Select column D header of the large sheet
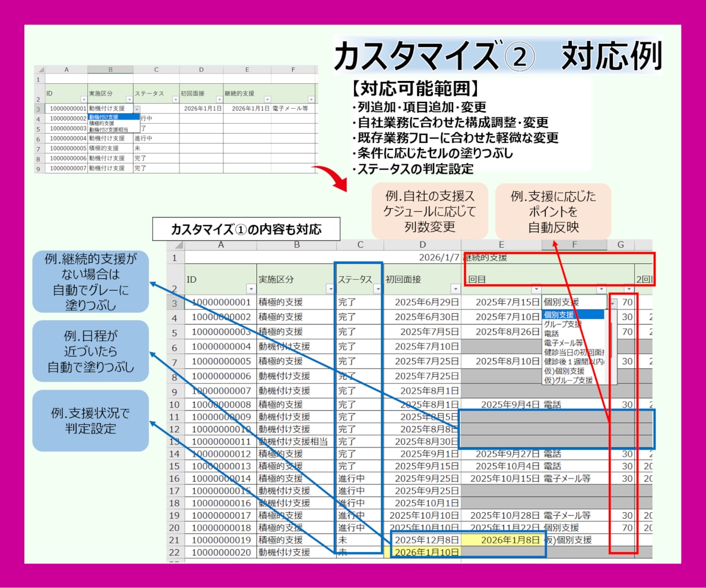The image size is (706, 588). [x=422, y=245]
